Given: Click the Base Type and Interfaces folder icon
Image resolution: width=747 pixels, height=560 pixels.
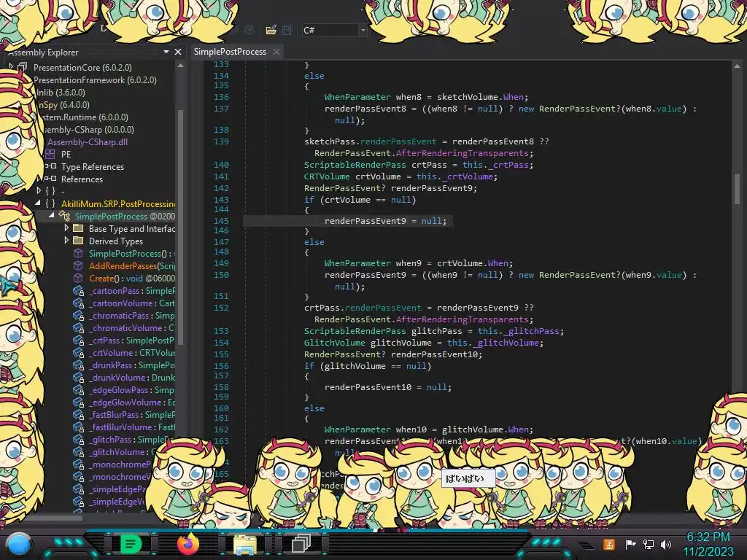Looking at the screenshot, I should click(78, 228).
